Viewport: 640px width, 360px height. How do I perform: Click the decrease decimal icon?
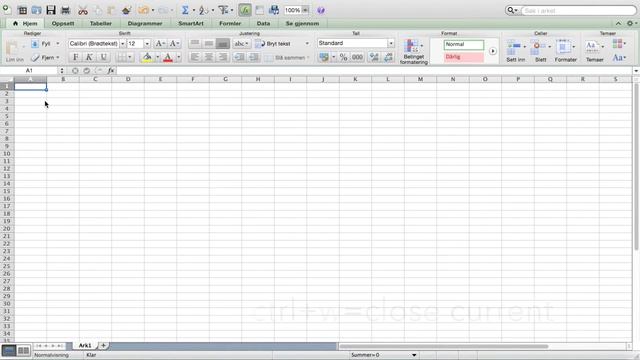click(x=388, y=57)
